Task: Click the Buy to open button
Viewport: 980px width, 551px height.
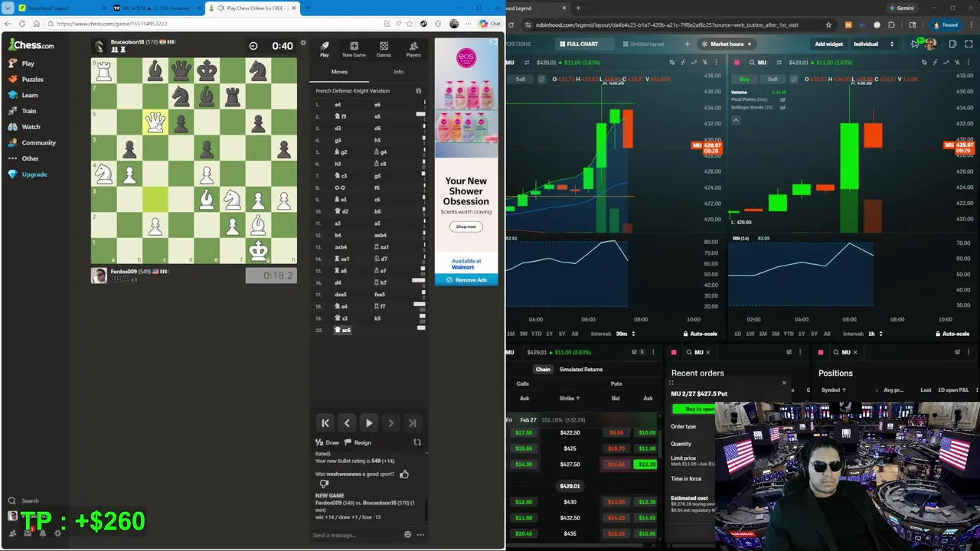Action: pos(694,409)
